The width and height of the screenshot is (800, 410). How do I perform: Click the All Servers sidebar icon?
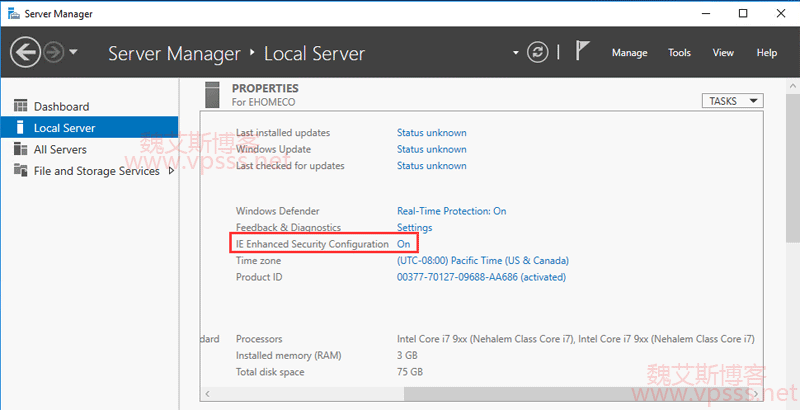22,149
